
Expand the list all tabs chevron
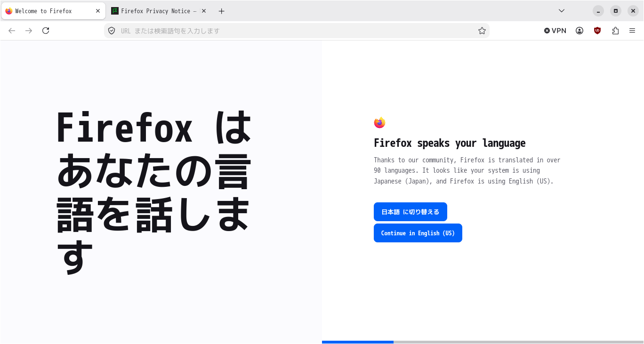click(x=562, y=11)
